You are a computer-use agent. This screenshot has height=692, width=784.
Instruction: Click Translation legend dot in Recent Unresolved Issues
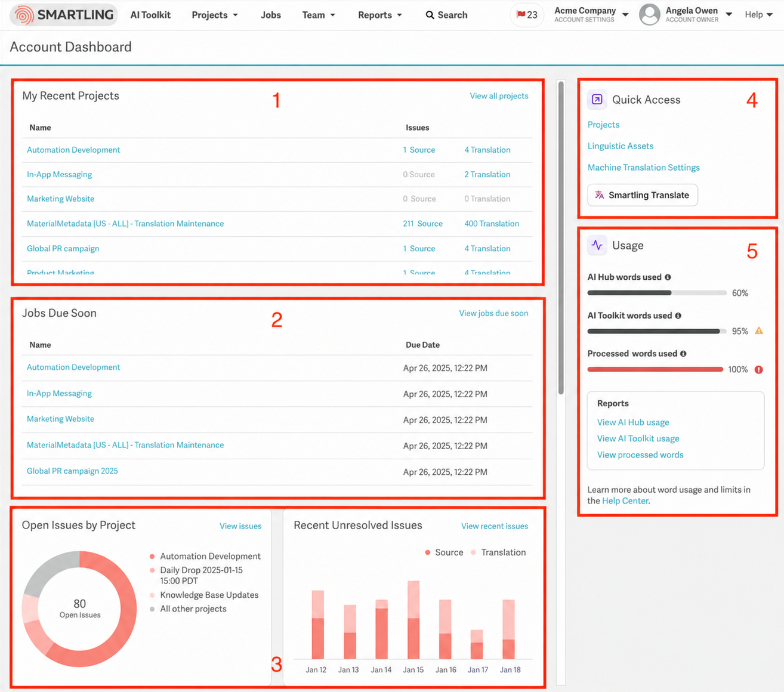click(x=474, y=553)
